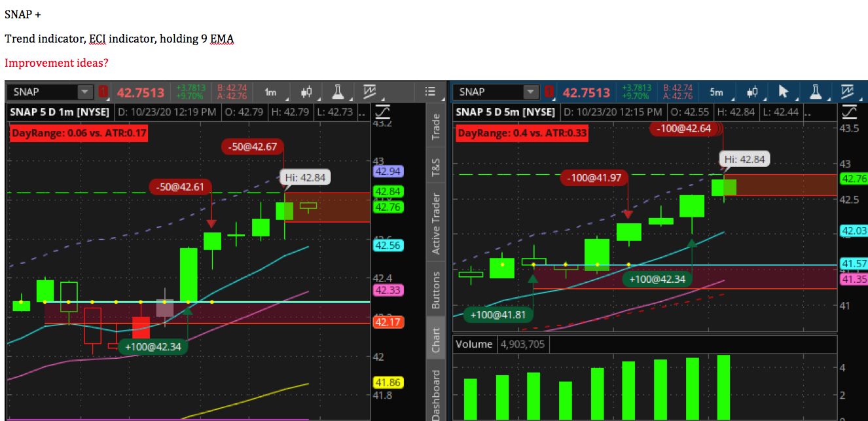
Task: Click the yellow 41.86 price label
Action: [x=388, y=382]
